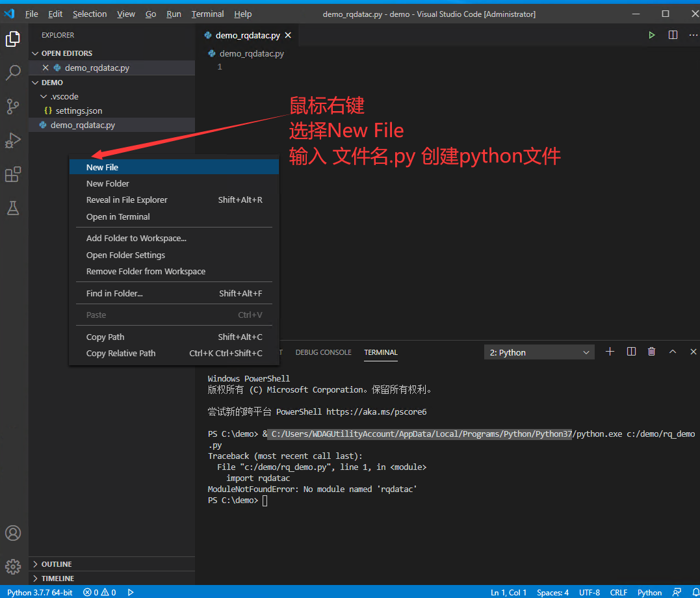This screenshot has width=700, height=598.
Task: Open aka.ms/pscore6 link in terminal
Action: [376, 411]
